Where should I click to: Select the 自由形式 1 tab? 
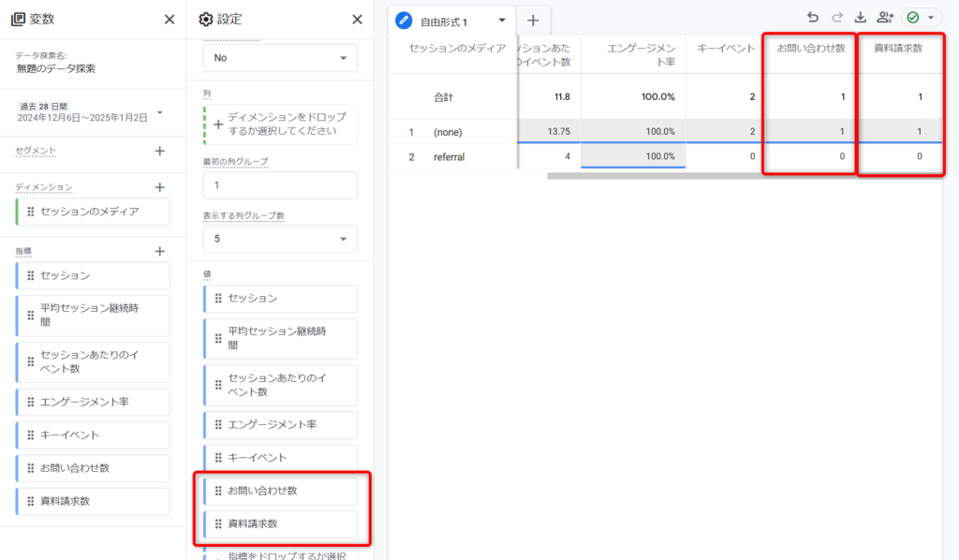coord(445,21)
